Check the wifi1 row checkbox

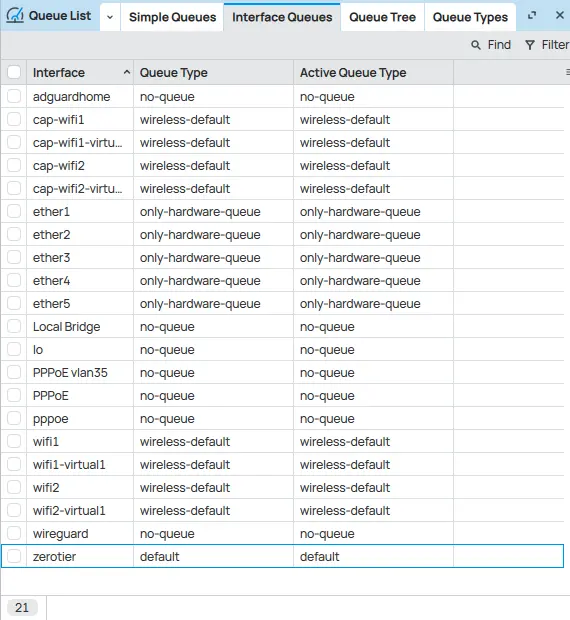click(x=14, y=441)
